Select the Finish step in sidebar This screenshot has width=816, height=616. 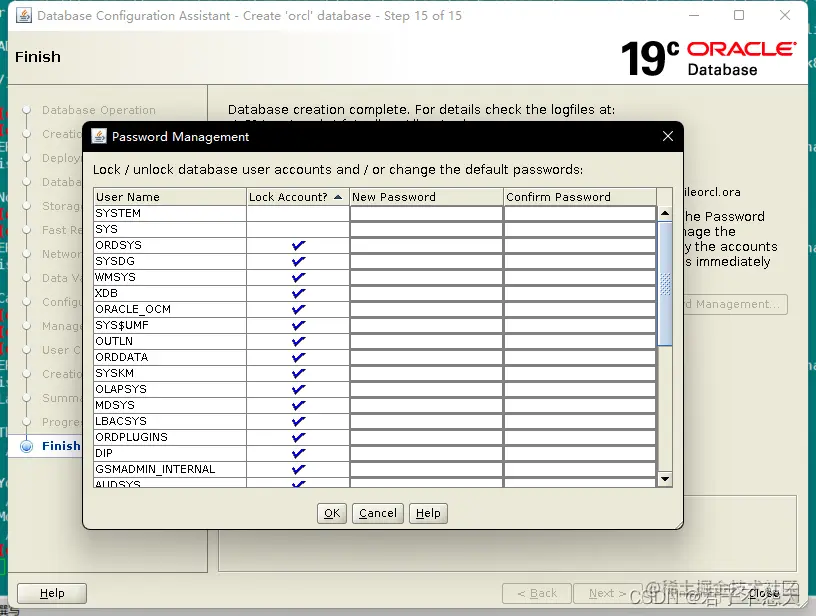coord(61,446)
